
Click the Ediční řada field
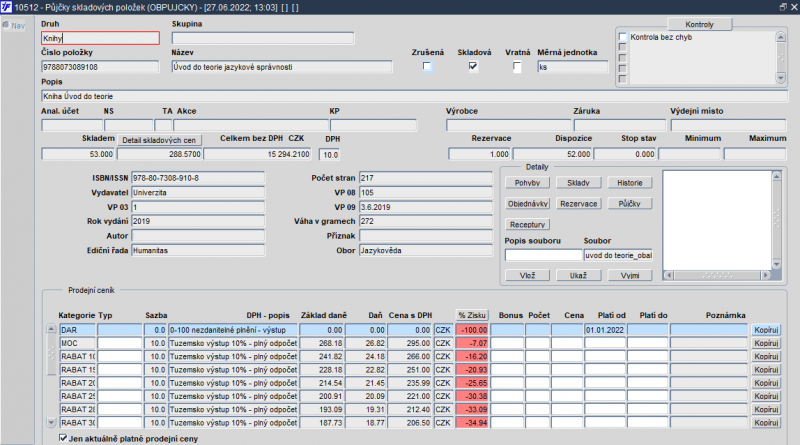tap(198, 251)
